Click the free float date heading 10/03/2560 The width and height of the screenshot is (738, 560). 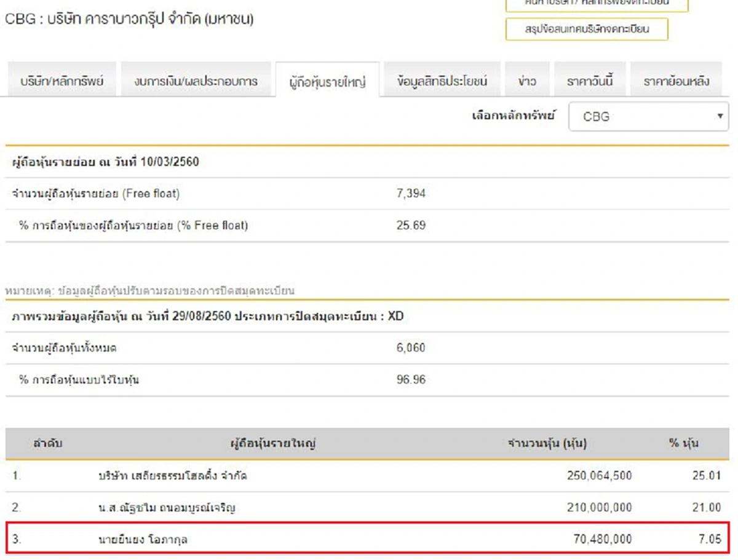[x=105, y=163]
